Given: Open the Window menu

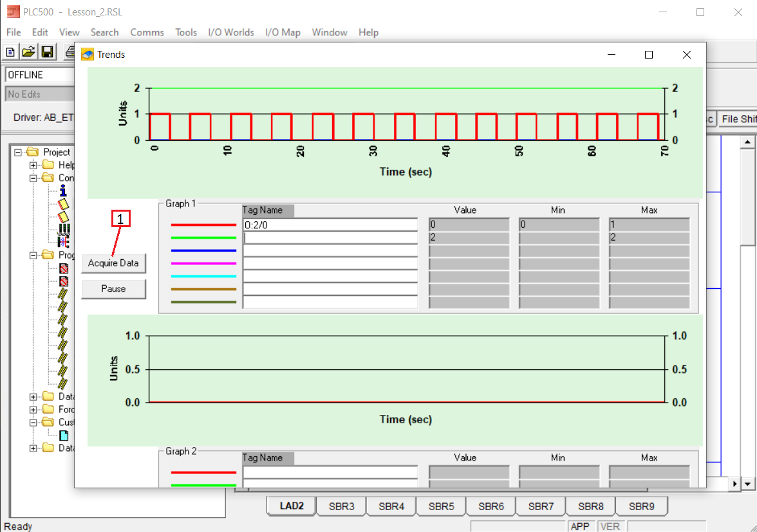Looking at the screenshot, I should coord(330,32).
